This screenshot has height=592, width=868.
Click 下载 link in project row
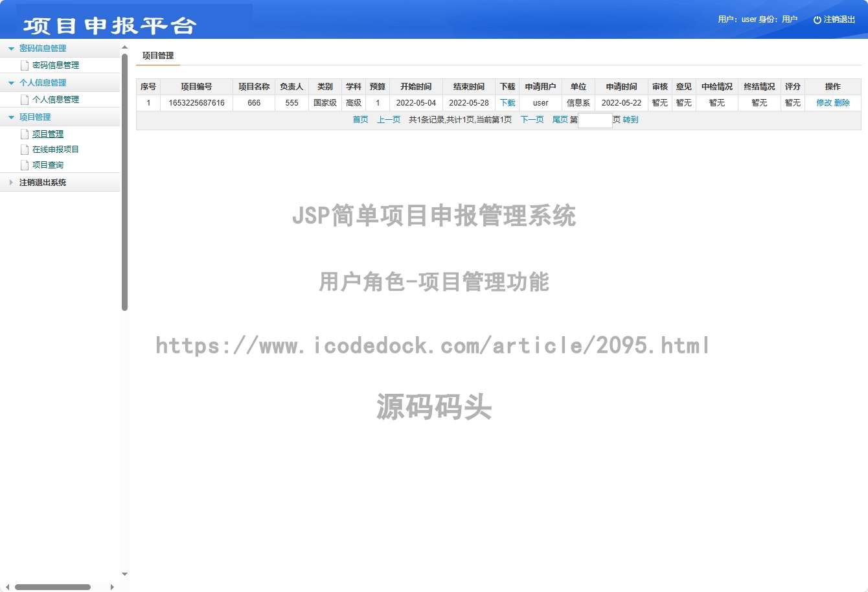click(x=508, y=102)
